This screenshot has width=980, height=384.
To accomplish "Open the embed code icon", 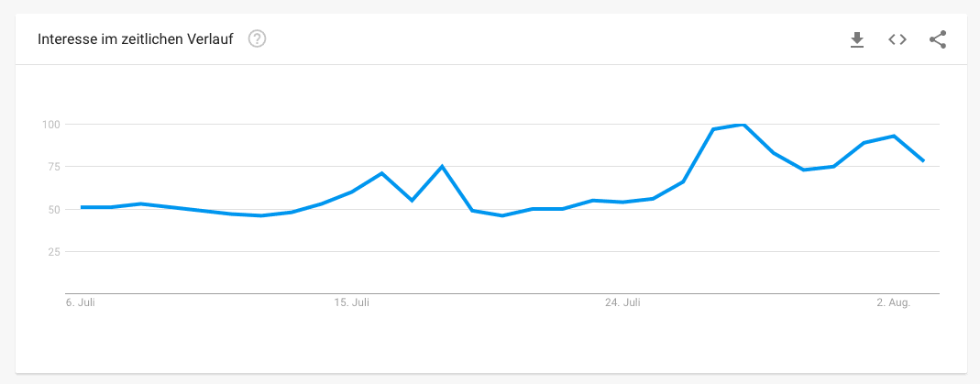I will (x=897, y=40).
